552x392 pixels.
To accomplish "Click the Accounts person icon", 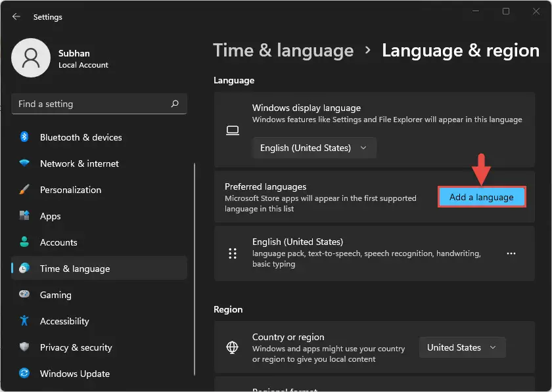I will pos(24,242).
